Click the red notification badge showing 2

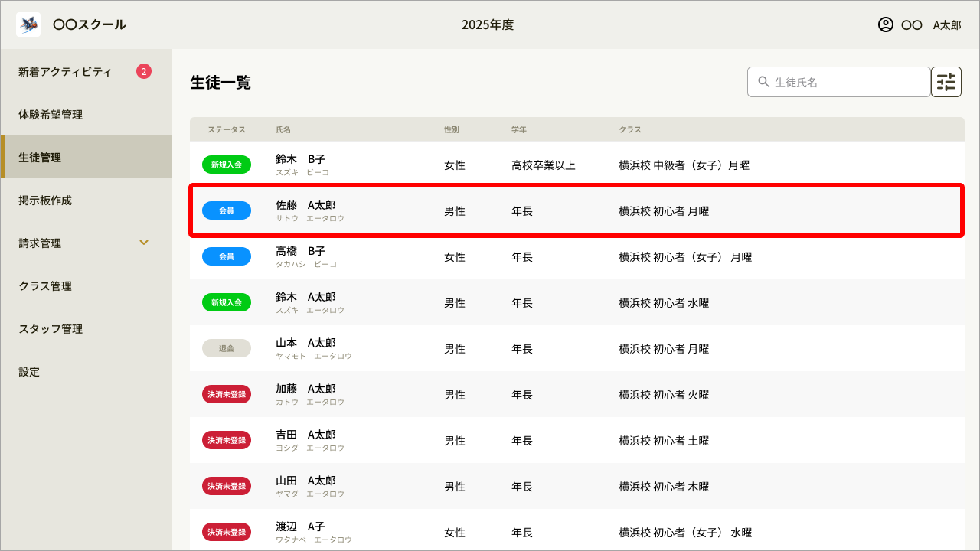(144, 71)
